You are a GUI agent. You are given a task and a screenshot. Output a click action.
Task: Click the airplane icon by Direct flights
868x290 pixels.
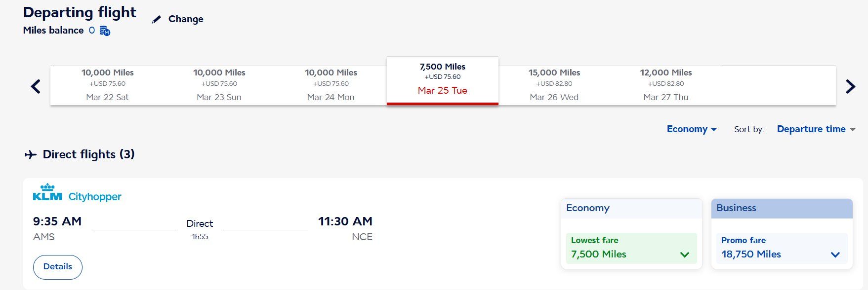pos(31,155)
